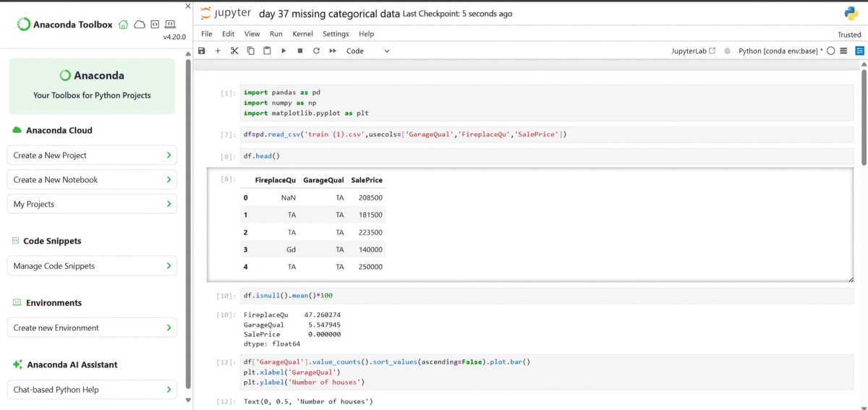This screenshot has width=868, height=410.
Task: Click the FireplaceQu column header in table
Action: click(276, 180)
